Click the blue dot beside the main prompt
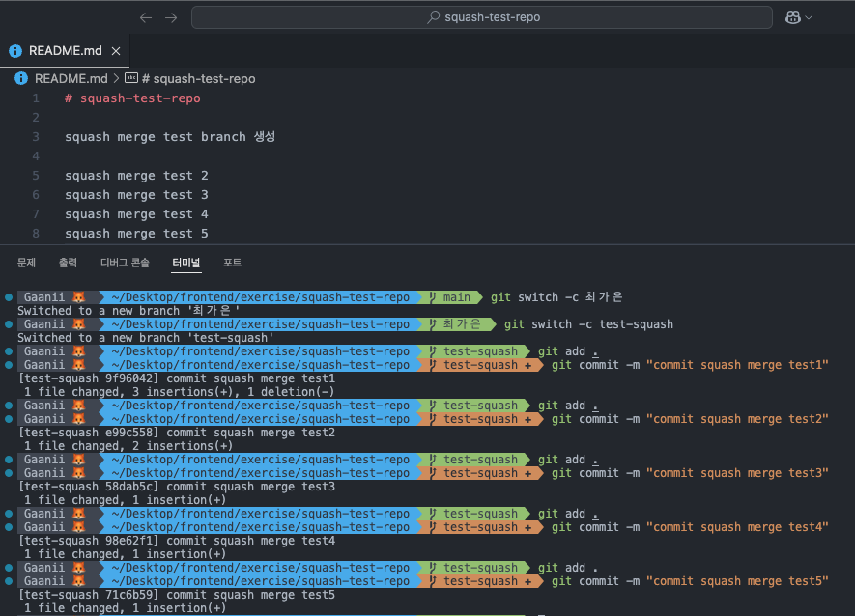The width and height of the screenshot is (855, 616). [9, 297]
